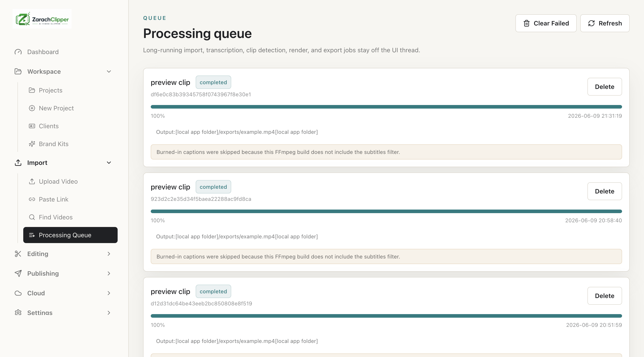
Task: Open Brand Kits in sidebar
Action: point(70,144)
